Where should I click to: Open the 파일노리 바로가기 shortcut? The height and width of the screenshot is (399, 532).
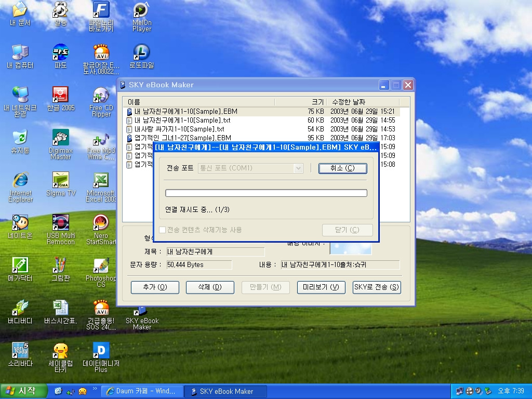click(101, 16)
